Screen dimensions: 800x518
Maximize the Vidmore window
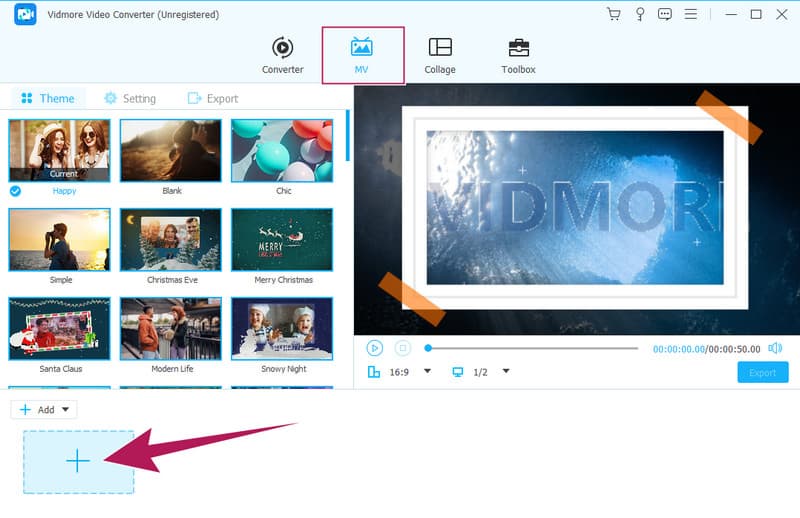coord(756,14)
